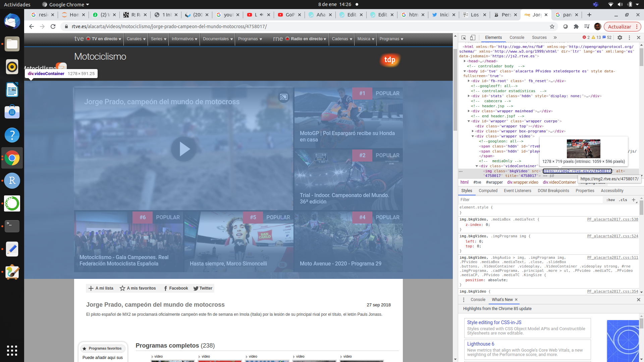Image resolution: width=644 pixels, height=362 pixels.
Task: Click the tdp channel logo
Action: pyautogui.click(x=390, y=60)
